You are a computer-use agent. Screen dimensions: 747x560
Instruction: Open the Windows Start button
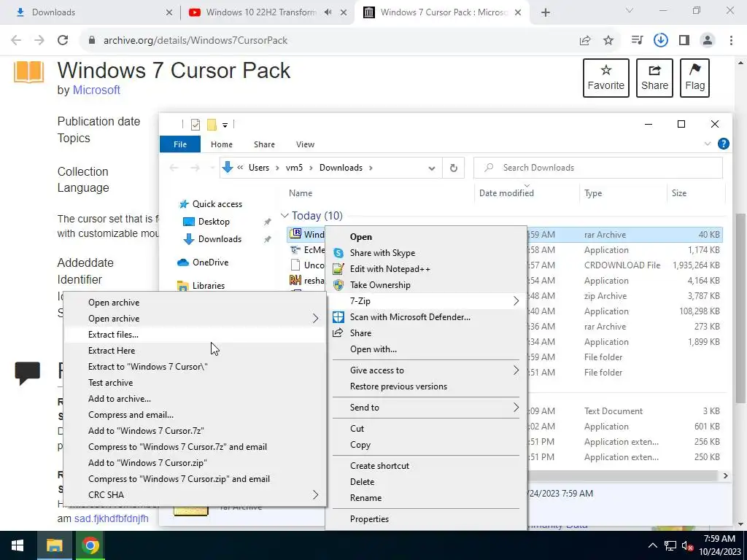[x=18, y=545]
